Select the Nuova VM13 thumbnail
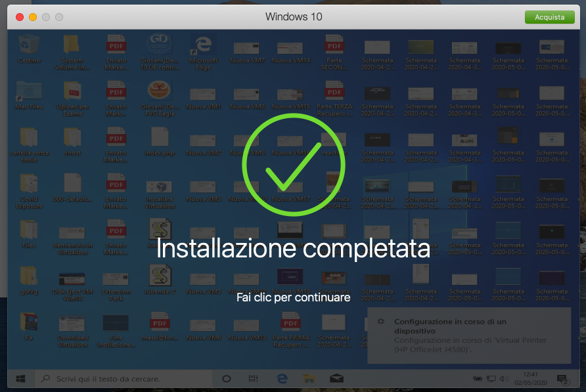This screenshot has width=586, height=392. [246, 326]
